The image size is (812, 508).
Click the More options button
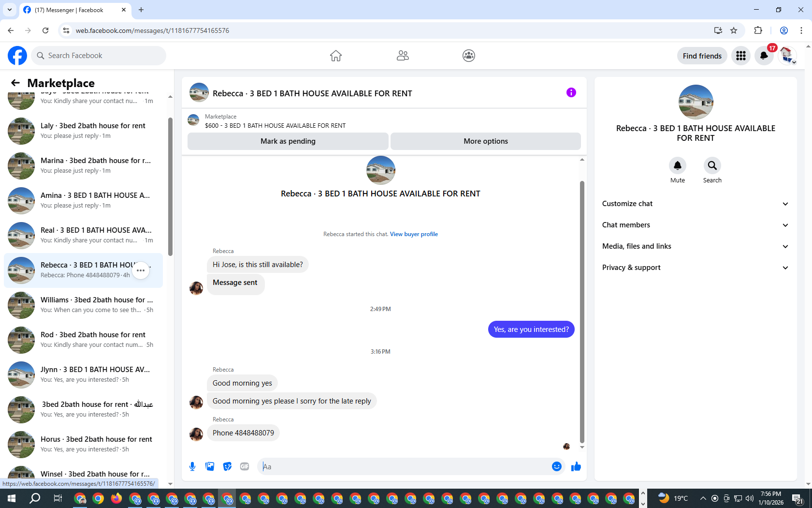point(486,141)
